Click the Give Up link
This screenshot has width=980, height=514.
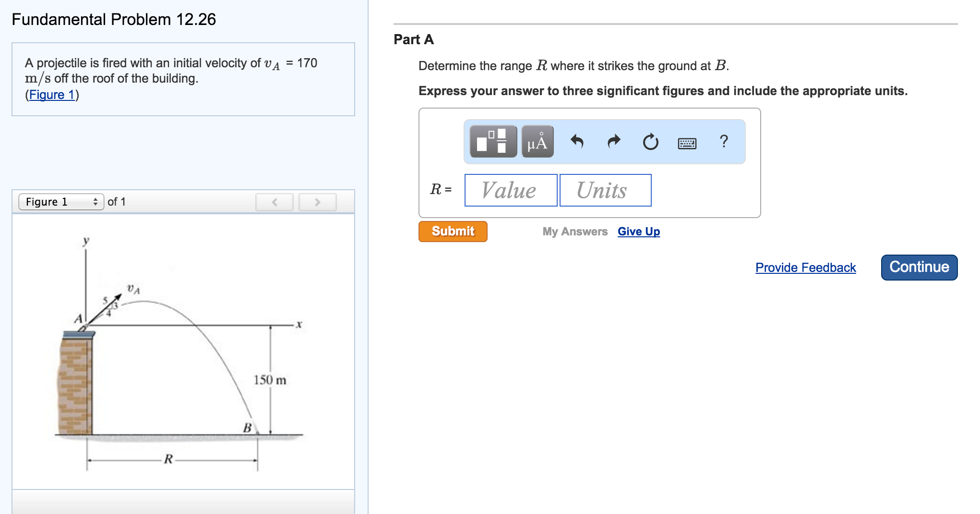(638, 231)
